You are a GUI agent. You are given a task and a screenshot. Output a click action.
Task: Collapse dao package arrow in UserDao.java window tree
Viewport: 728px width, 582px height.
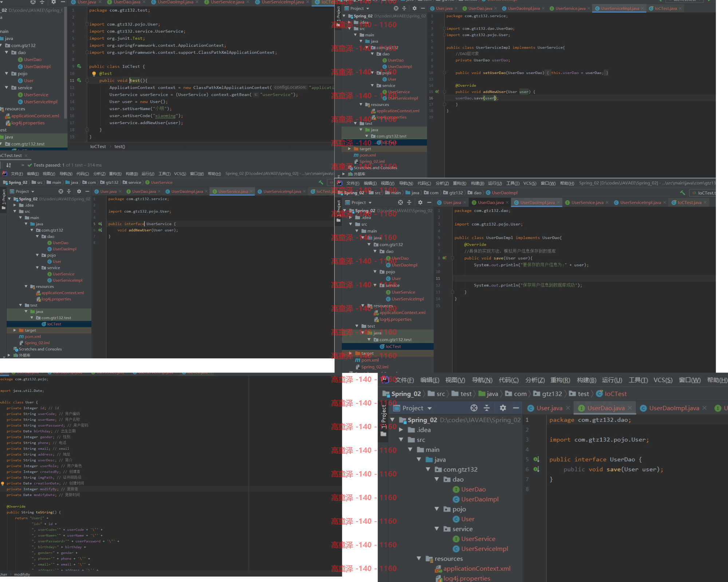437,479
